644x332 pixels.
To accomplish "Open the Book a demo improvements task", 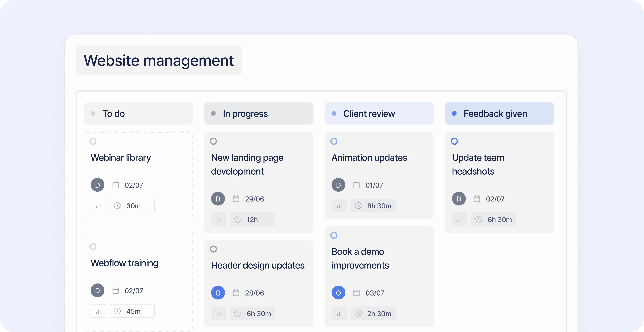I will [x=360, y=258].
